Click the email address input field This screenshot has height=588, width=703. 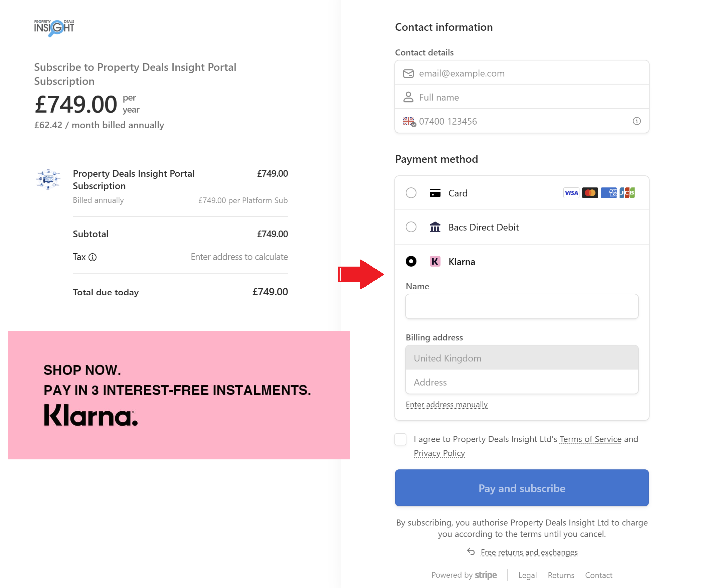[x=529, y=73]
